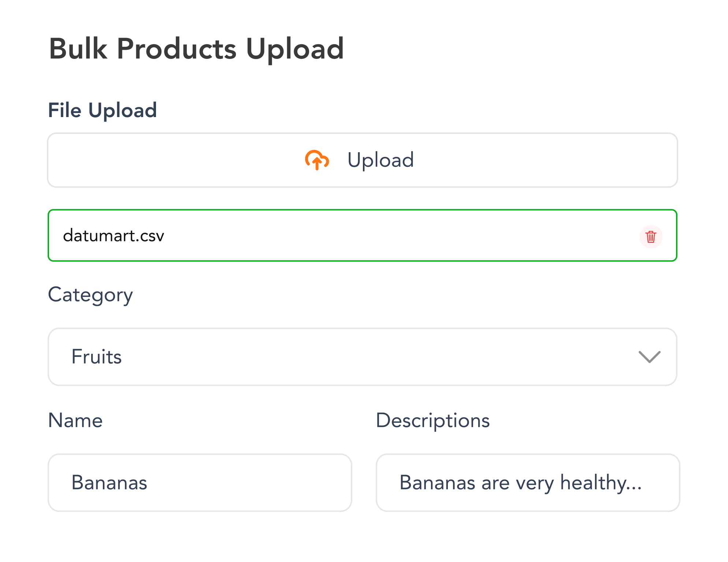Focus the Descriptions input field

(x=527, y=483)
